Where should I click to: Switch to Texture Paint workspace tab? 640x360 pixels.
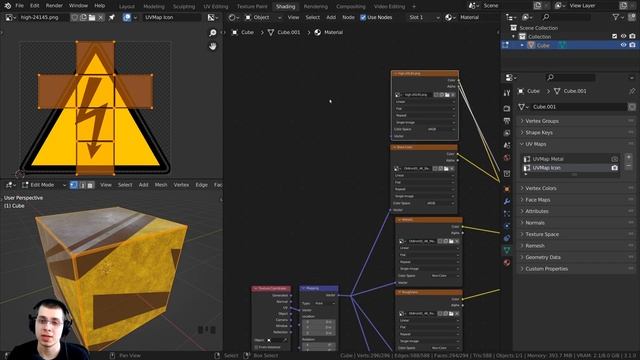[x=252, y=7]
